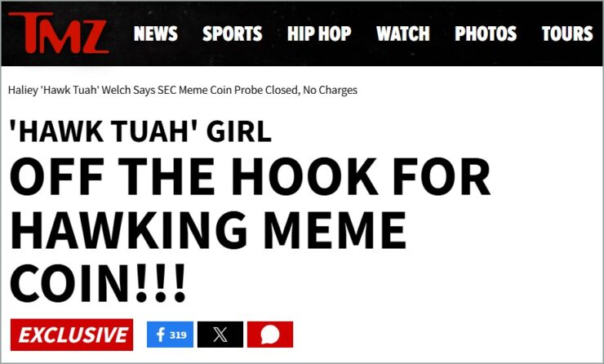Navigate to HIP HOP

[x=319, y=33]
